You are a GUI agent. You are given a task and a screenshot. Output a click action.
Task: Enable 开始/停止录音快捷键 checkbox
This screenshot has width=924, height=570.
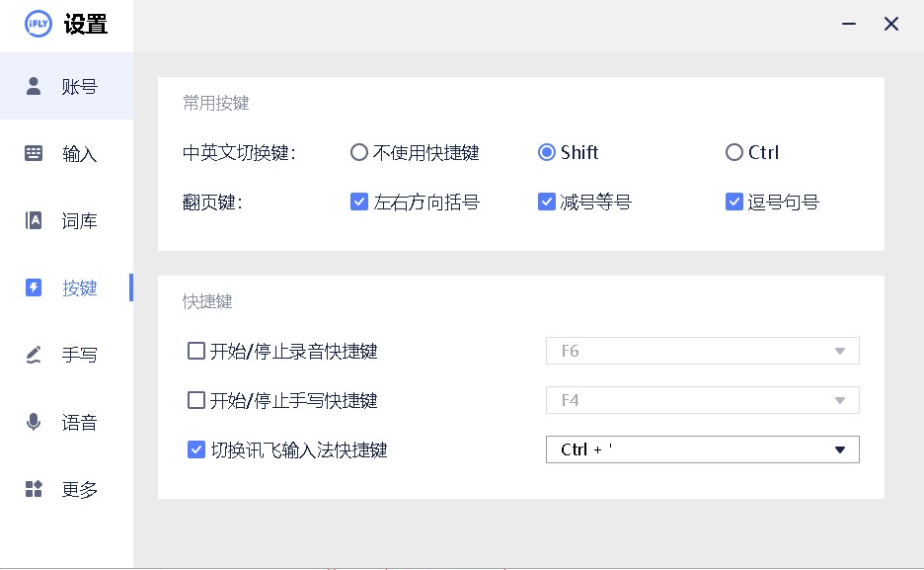(195, 351)
